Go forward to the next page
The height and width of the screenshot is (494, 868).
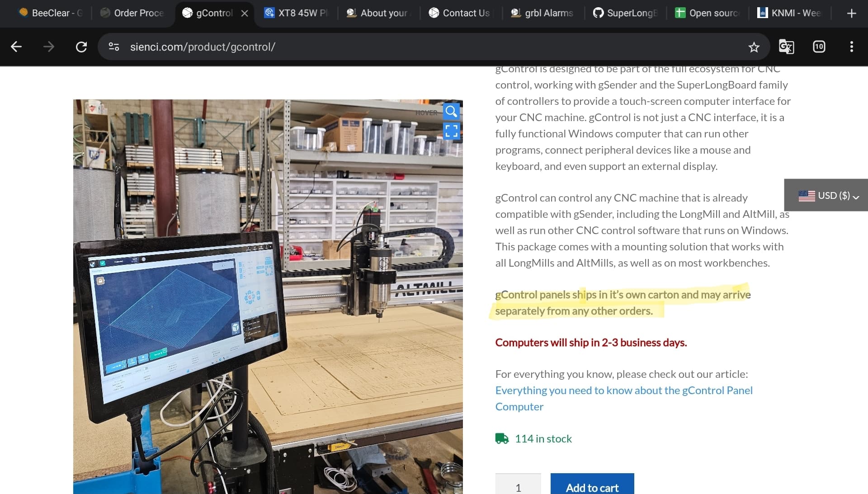click(x=49, y=47)
